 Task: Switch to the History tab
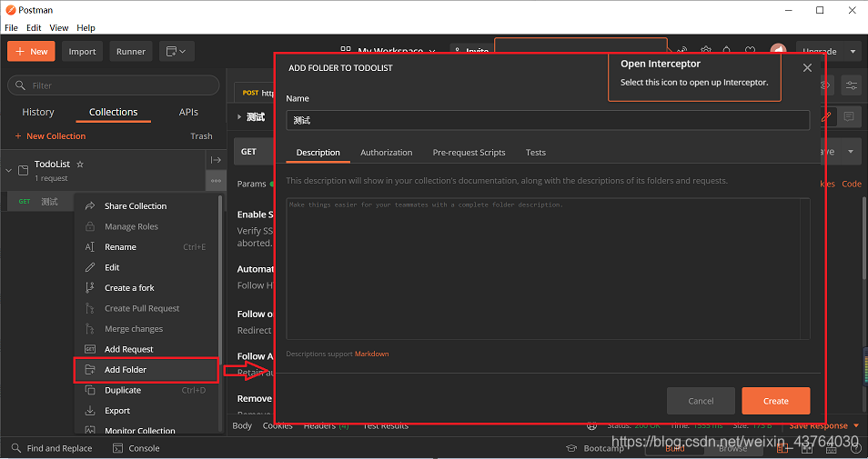(x=38, y=112)
